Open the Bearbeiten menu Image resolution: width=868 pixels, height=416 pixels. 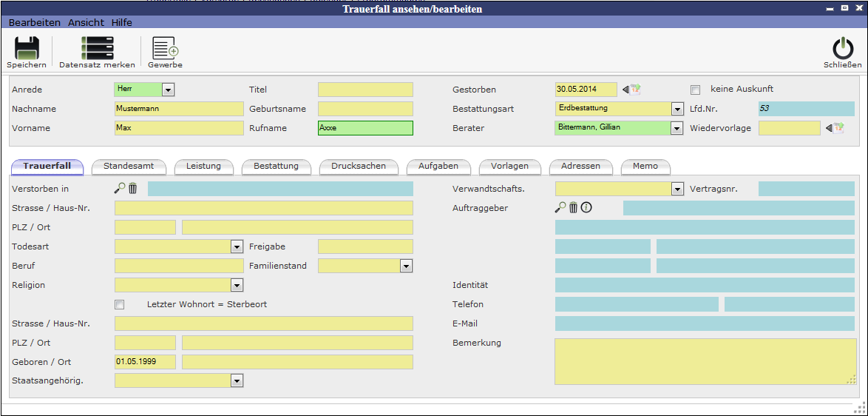pyautogui.click(x=35, y=23)
